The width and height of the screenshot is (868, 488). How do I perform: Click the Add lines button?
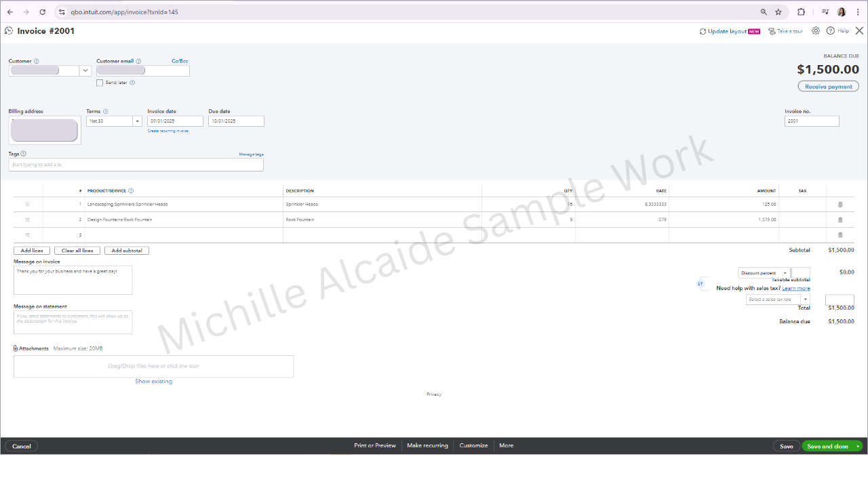pos(32,251)
